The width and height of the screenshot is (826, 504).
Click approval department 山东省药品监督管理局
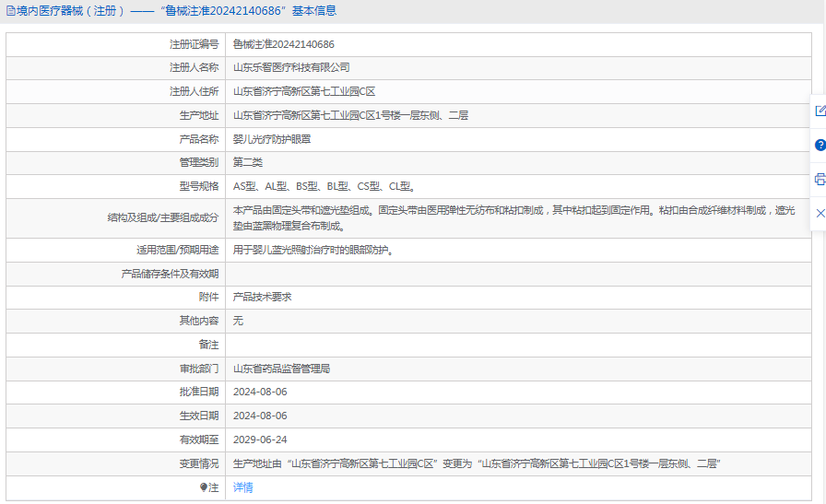(281, 369)
